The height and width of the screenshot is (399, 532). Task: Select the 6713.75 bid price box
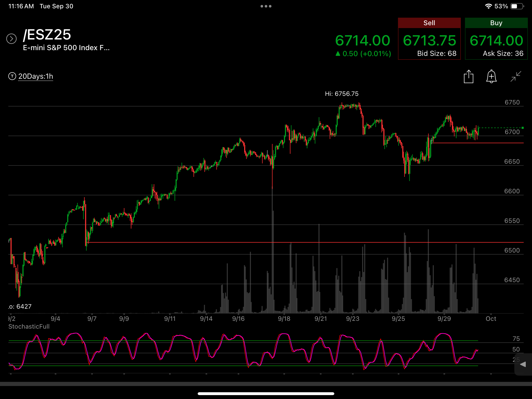(x=429, y=44)
